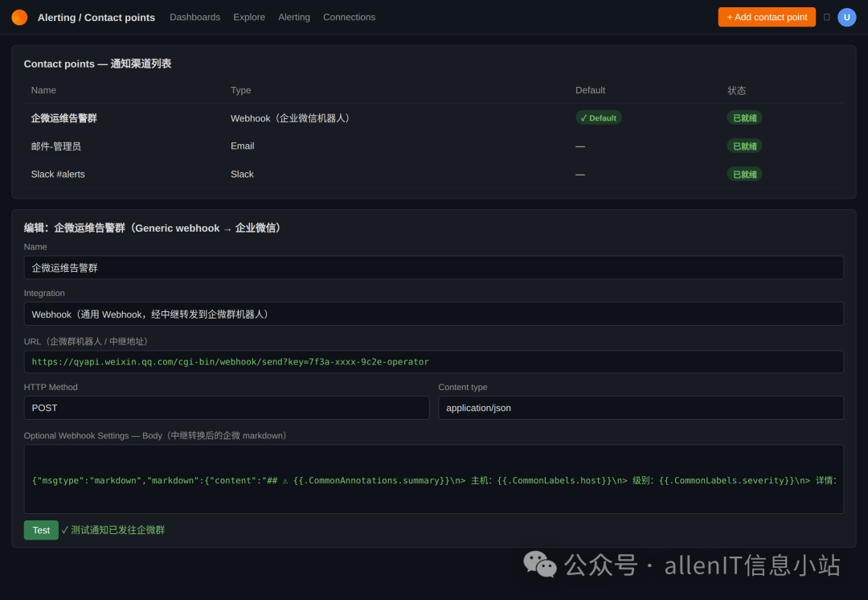Click the 编辑：企微运维告警群 section heading
Image resolution: width=868 pixels, height=600 pixels.
[x=154, y=228]
